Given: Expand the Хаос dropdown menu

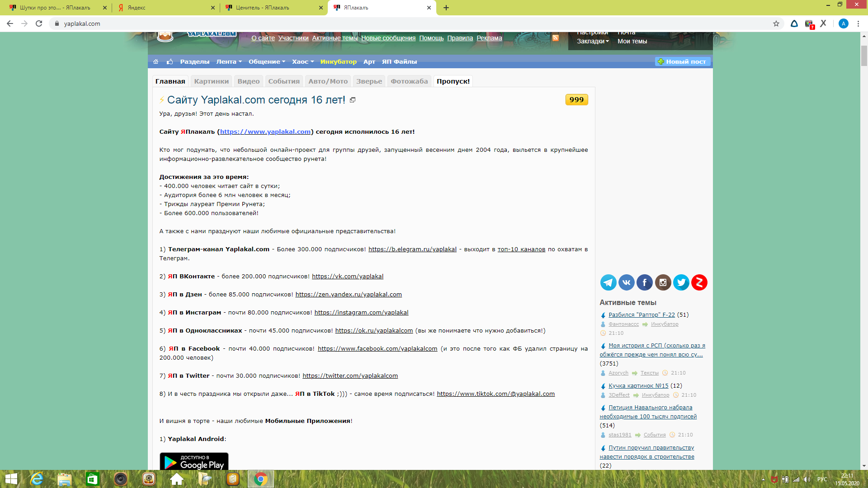Looking at the screenshot, I should tap(303, 61).
